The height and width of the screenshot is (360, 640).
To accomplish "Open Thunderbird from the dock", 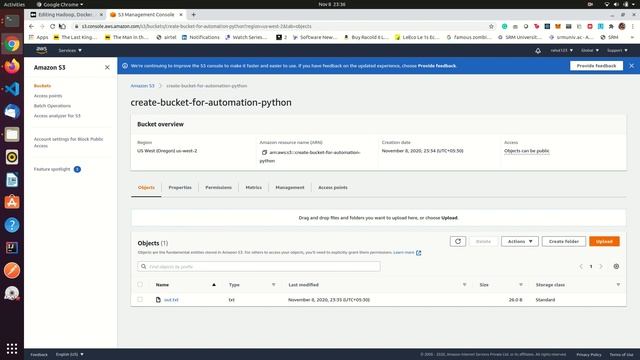I will click(12, 111).
